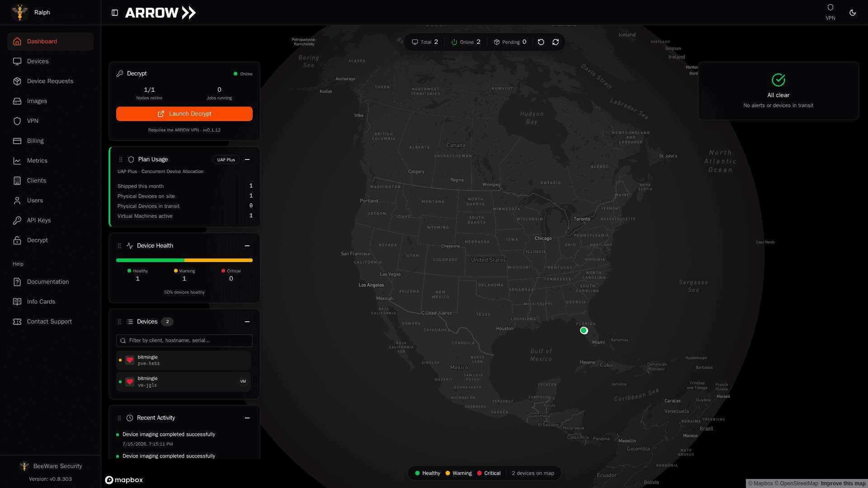Viewport: 868px width, 488px height.
Task: Click the BeeWare Security organization logo
Action: coord(24,466)
